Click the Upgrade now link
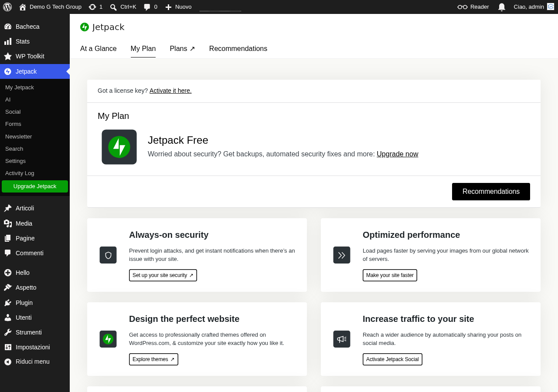 click(x=398, y=154)
